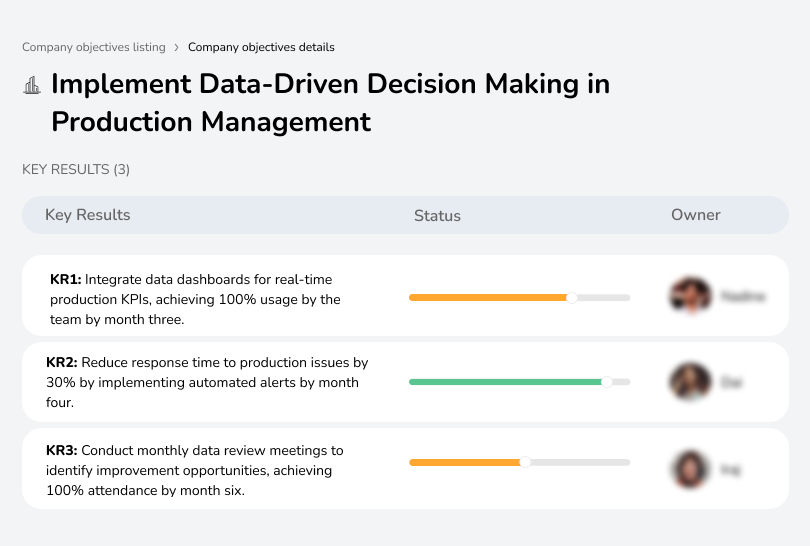Click the KR2 owner avatar
This screenshot has height=546, width=810.
(691, 382)
